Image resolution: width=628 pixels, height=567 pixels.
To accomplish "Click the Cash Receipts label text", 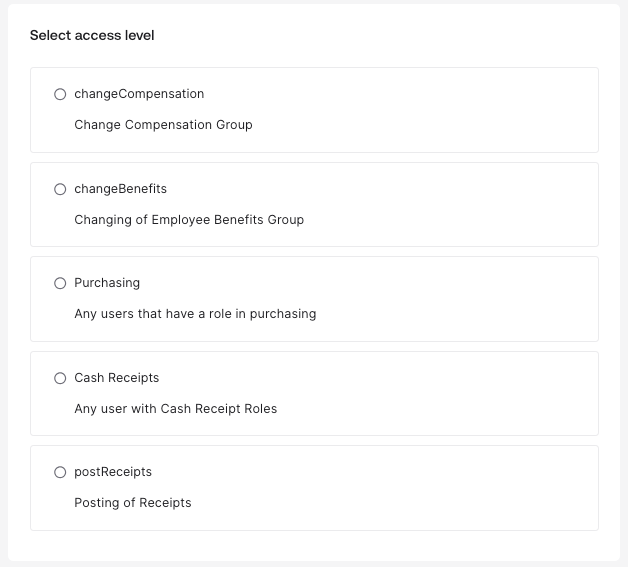I will (x=117, y=378).
